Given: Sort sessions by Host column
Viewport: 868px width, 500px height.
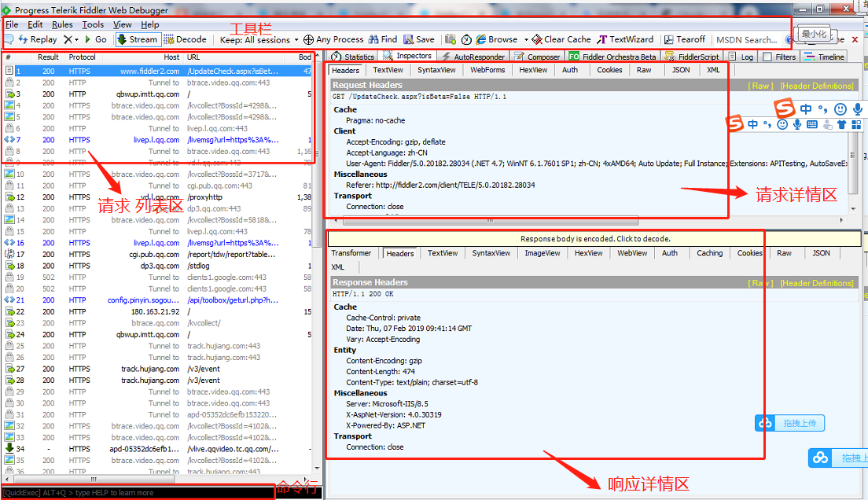Looking at the screenshot, I should point(171,57).
